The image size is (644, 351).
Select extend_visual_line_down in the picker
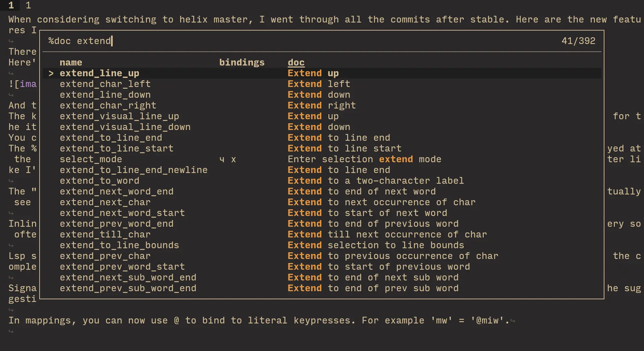125,127
